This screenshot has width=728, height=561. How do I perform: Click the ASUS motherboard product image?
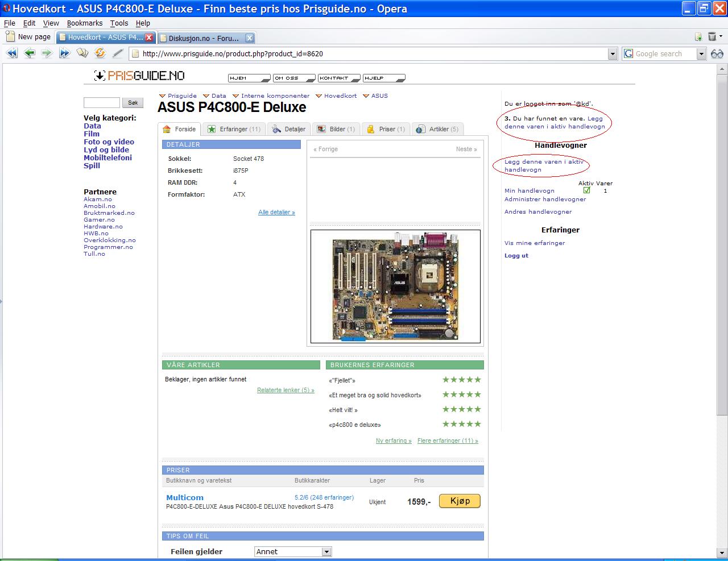395,286
